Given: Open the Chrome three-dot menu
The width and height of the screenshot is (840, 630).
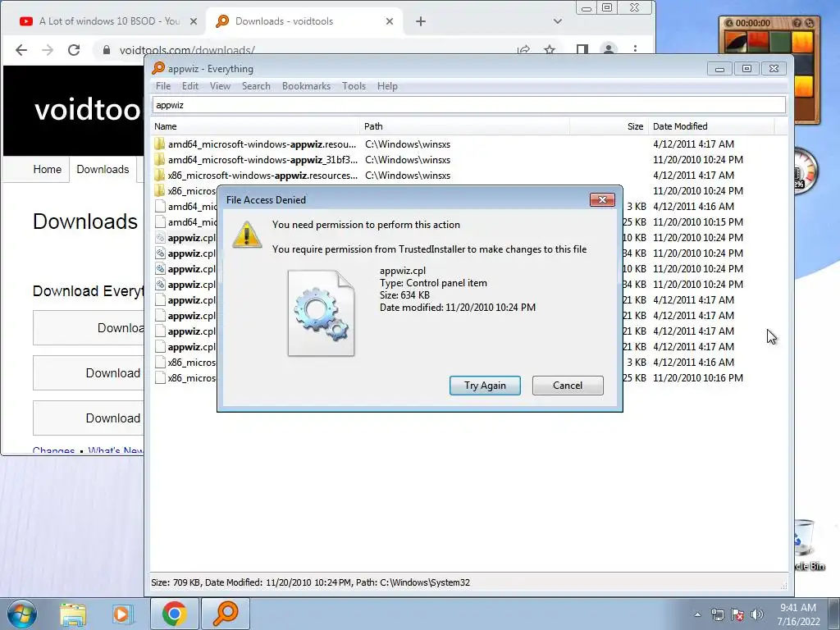Looking at the screenshot, I should tap(636, 49).
